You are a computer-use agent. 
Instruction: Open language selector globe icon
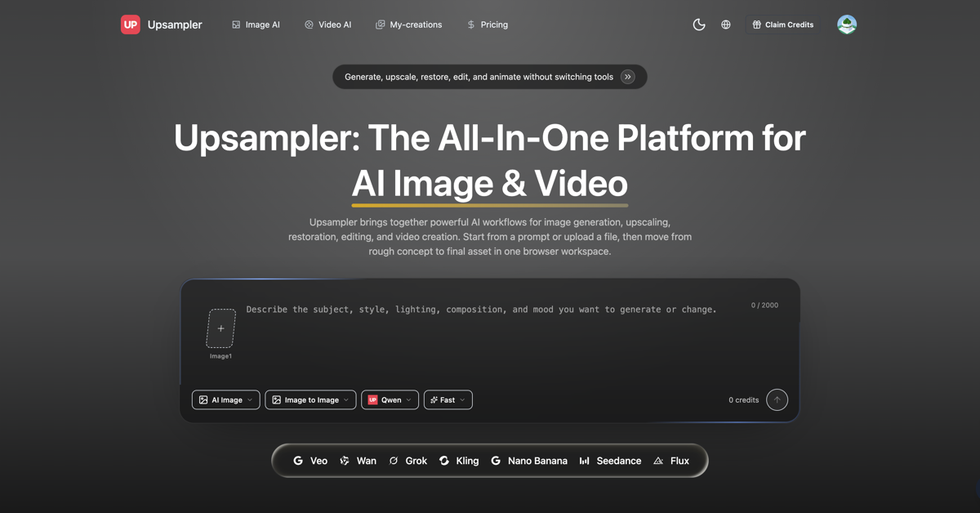click(x=726, y=25)
